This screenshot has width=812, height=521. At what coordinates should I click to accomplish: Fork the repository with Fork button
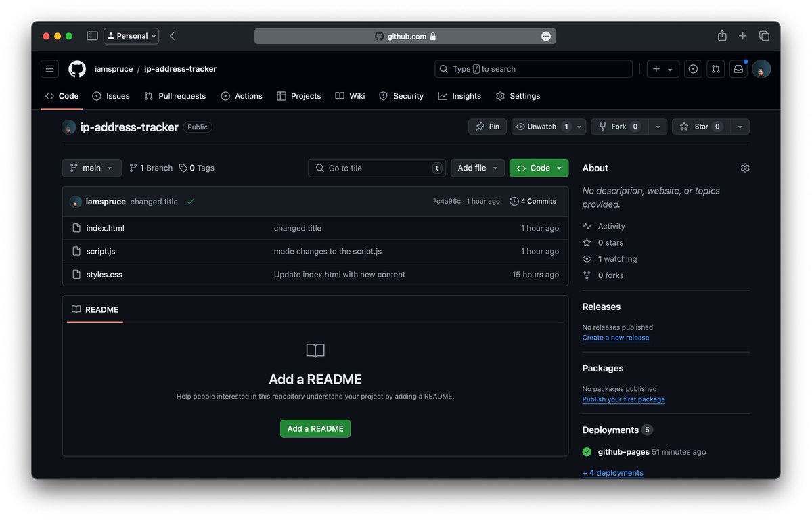pyautogui.click(x=620, y=127)
